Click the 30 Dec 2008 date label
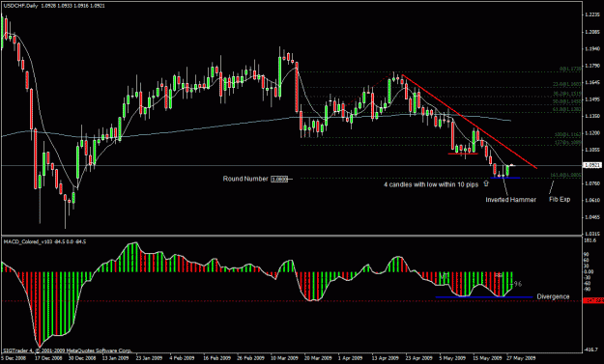The height and width of the screenshot is (364, 604). (82, 358)
